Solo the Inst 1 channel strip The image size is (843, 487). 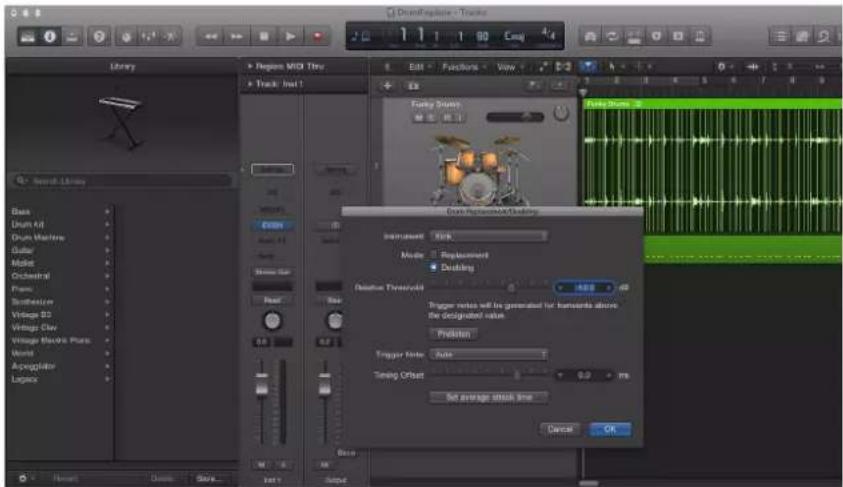click(283, 464)
